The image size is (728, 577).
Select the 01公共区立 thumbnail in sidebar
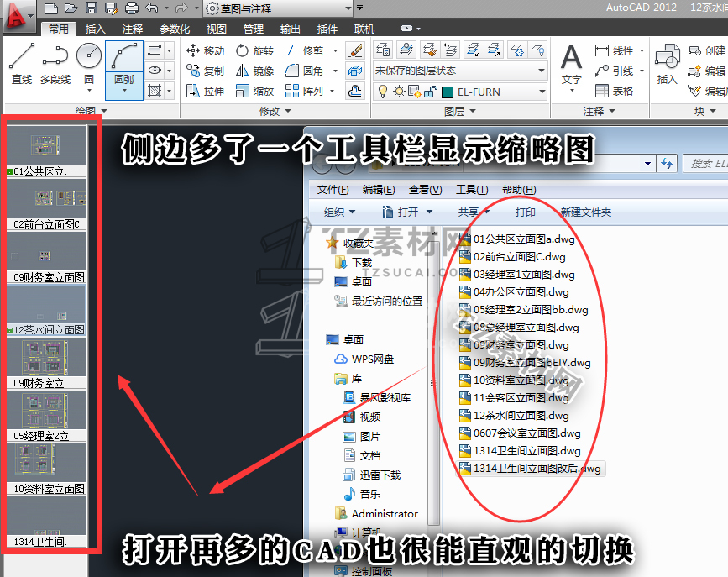click(46, 151)
